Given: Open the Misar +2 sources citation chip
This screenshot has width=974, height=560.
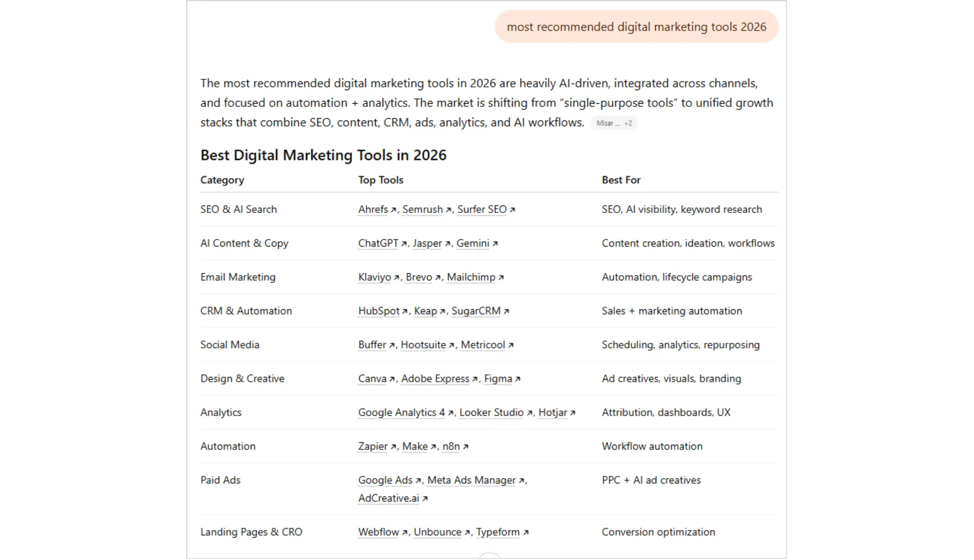Looking at the screenshot, I should [614, 123].
